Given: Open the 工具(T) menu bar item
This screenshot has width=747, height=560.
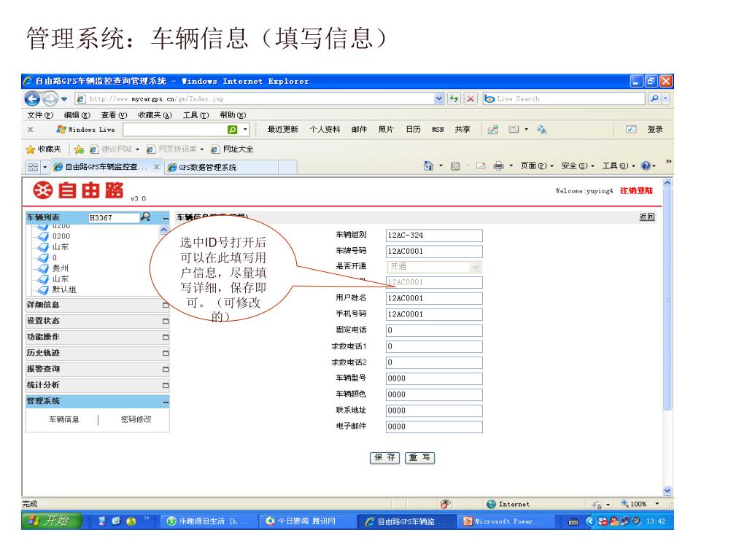Looking at the screenshot, I should click(x=196, y=115).
